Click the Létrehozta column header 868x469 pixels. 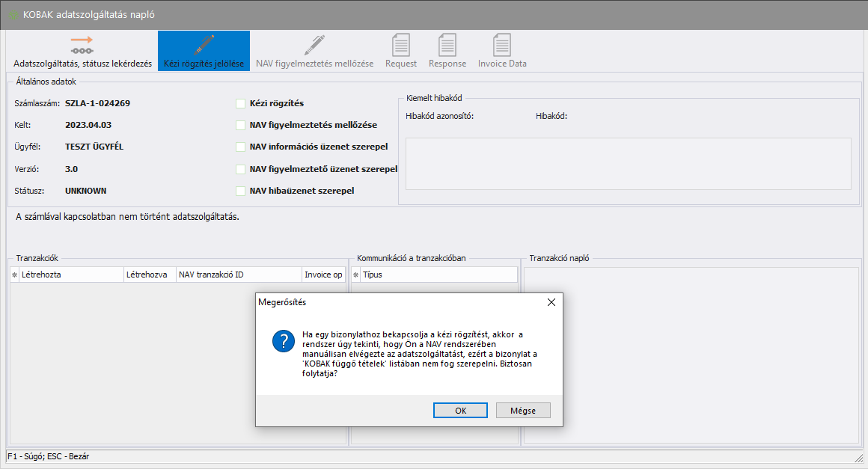click(71, 275)
